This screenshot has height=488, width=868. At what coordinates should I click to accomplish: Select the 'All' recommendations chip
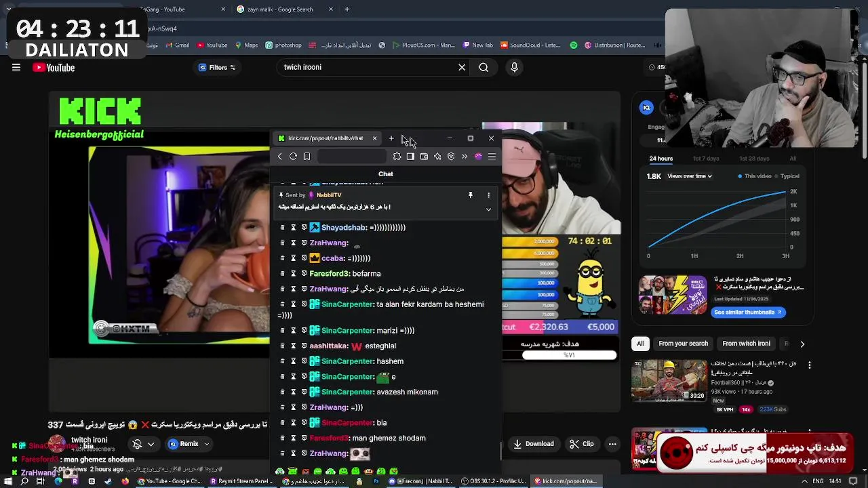[x=640, y=344]
